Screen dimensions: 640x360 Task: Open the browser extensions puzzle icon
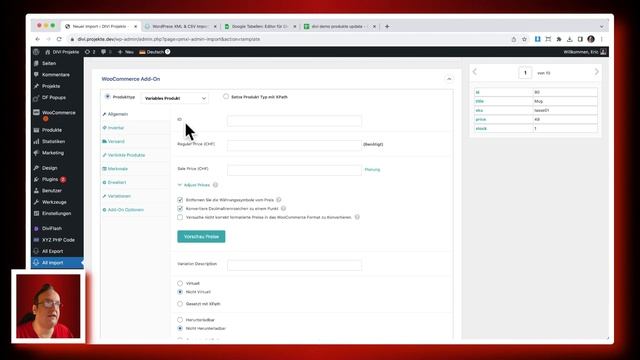coord(559,39)
